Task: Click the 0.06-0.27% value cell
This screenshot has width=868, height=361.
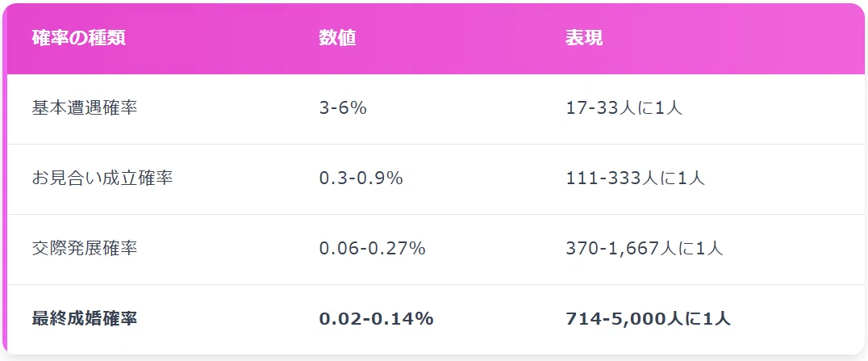Action: [x=372, y=248]
